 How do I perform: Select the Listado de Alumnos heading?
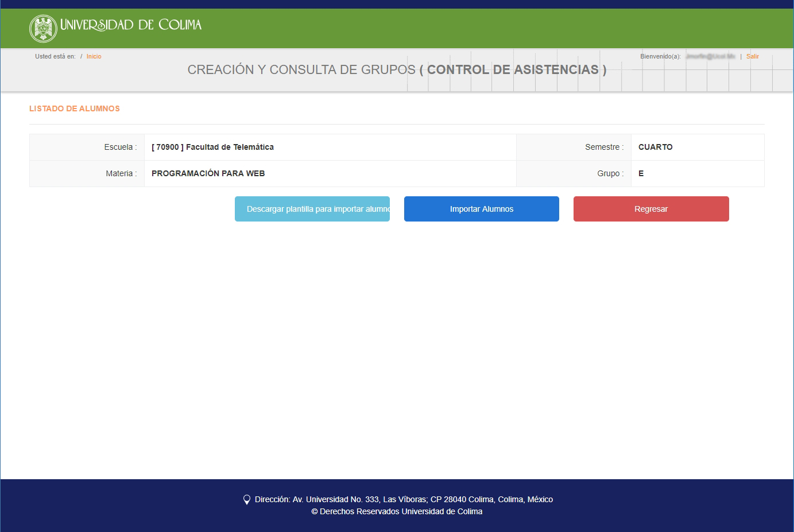pyautogui.click(x=75, y=108)
